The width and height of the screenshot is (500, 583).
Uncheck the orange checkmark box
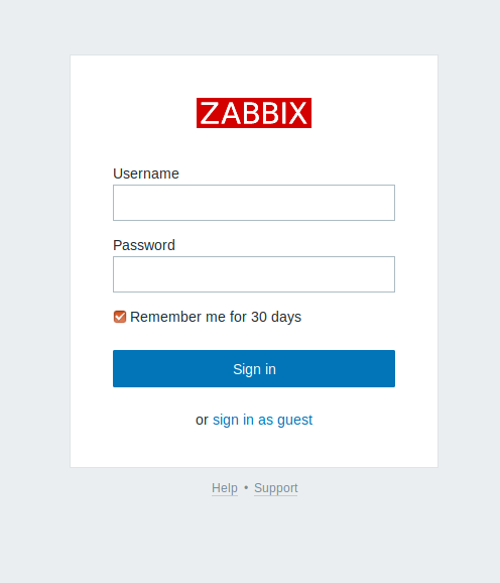(x=120, y=317)
